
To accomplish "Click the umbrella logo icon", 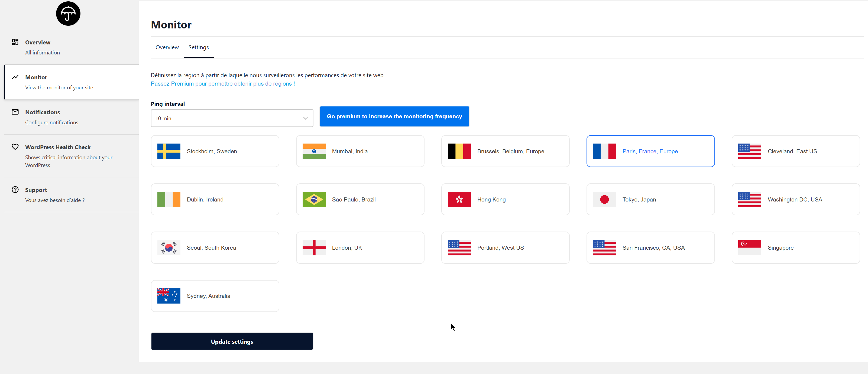I will (68, 14).
